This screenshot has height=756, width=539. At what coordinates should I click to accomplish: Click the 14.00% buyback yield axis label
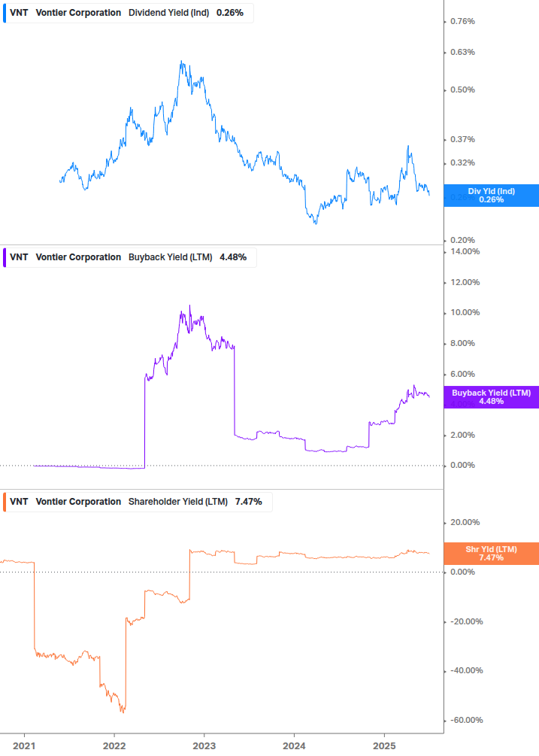click(465, 251)
